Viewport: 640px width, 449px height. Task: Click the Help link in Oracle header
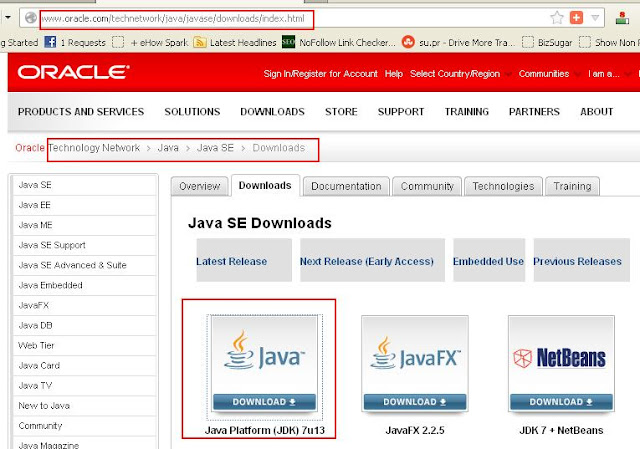tap(393, 74)
